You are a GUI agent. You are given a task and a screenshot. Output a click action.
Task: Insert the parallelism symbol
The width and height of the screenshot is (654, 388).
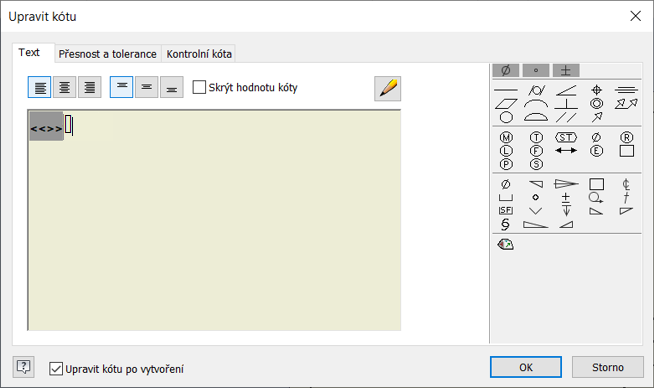566,117
